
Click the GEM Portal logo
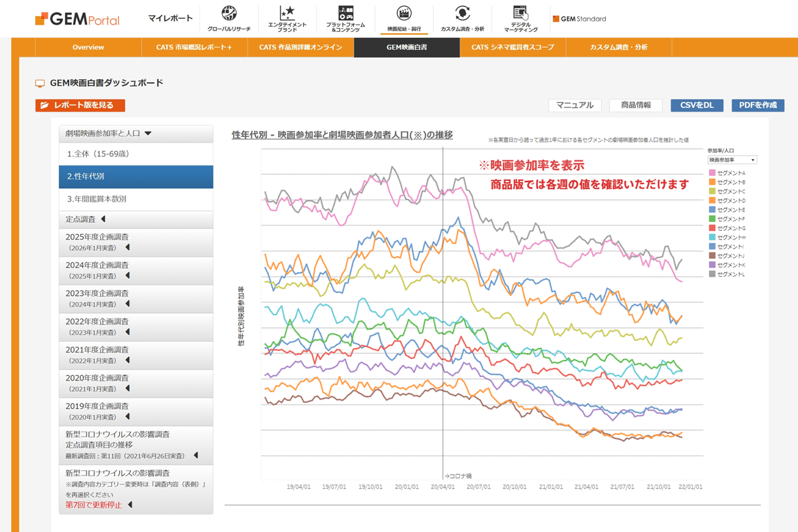click(77, 19)
